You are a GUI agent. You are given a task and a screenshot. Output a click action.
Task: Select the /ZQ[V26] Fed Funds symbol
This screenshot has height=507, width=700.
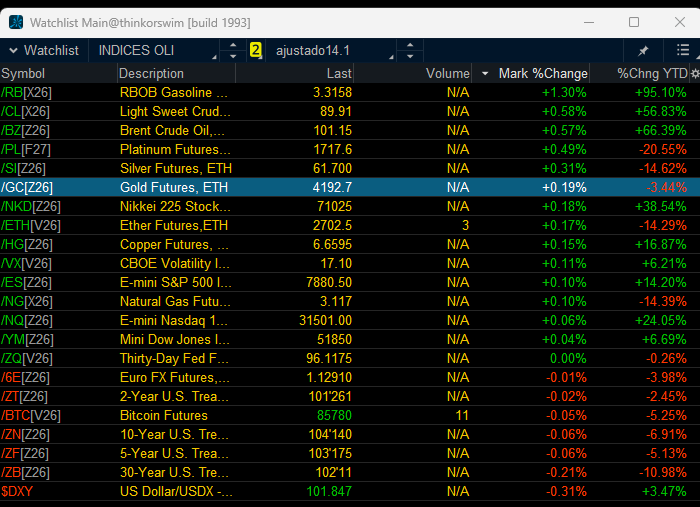(x=26, y=358)
